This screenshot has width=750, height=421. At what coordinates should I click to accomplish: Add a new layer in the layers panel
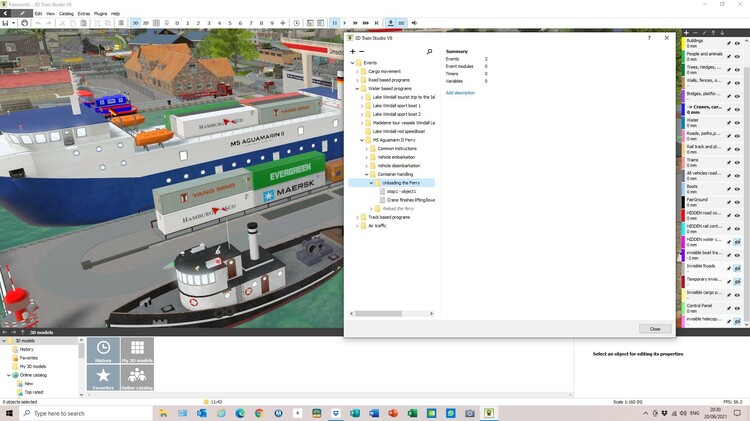686,33
